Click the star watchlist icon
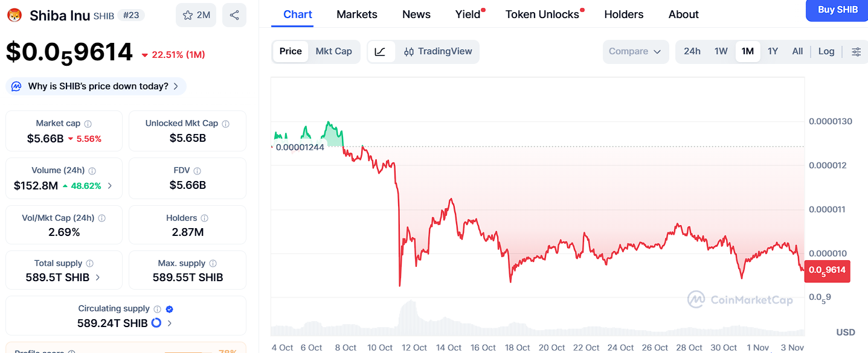The width and height of the screenshot is (868, 353). click(188, 15)
